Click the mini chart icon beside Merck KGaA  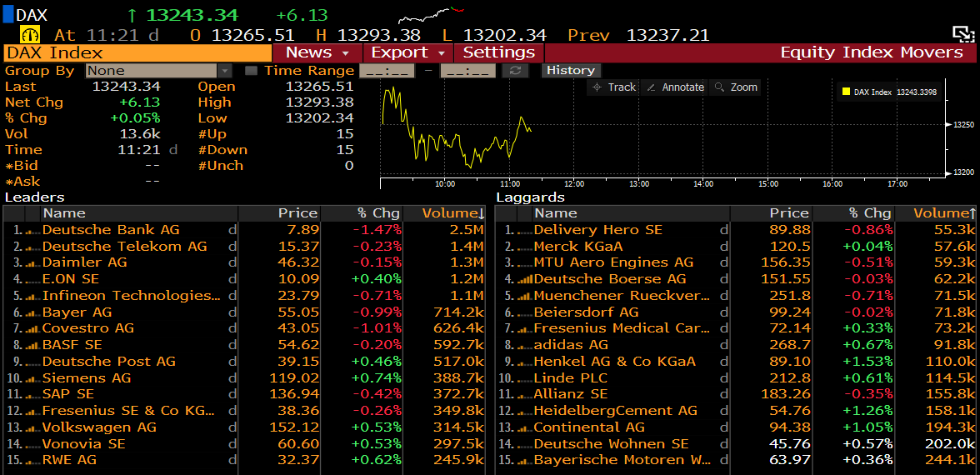click(524, 247)
